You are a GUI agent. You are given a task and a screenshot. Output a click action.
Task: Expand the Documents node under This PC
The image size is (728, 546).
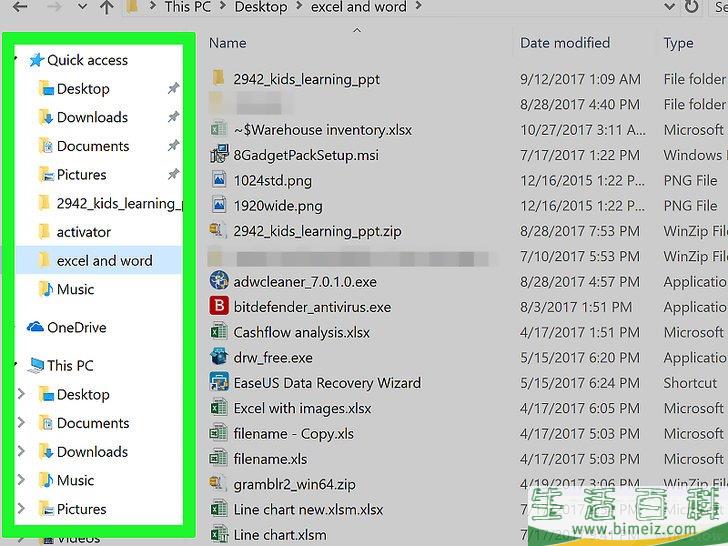point(21,423)
